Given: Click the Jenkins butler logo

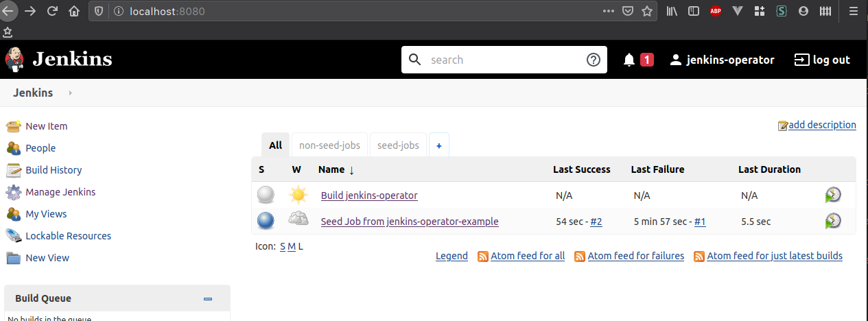Looking at the screenshot, I should 14,59.
